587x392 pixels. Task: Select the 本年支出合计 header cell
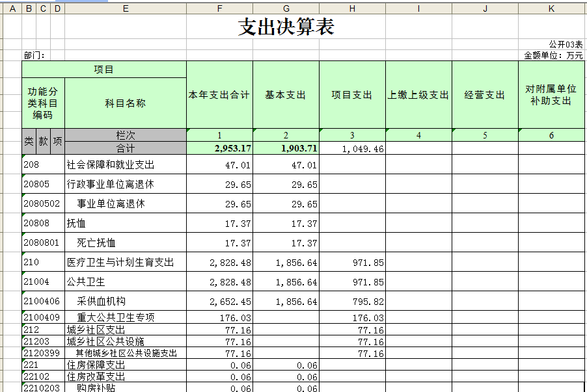tap(219, 95)
